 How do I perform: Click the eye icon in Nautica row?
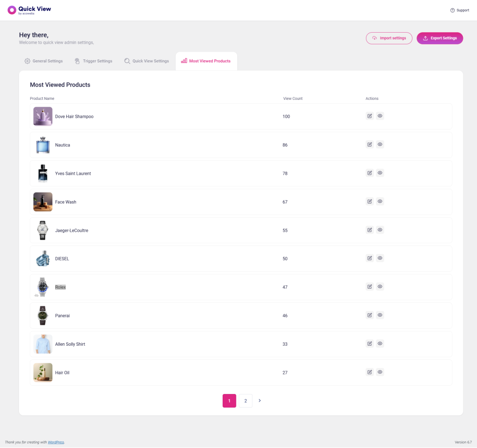click(380, 144)
